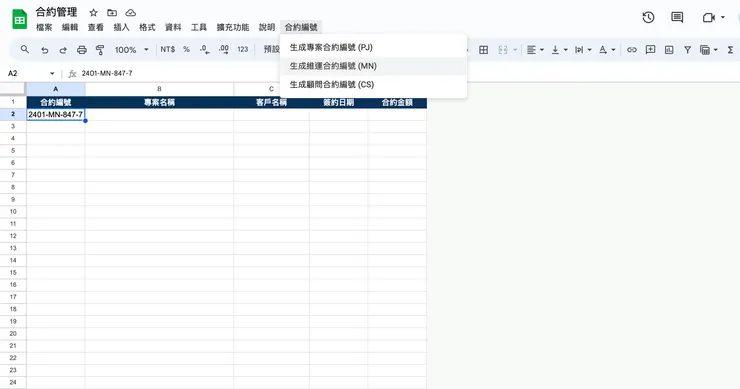Open the 預設 font dropdown
740x389 pixels.
[x=271, y=49]
